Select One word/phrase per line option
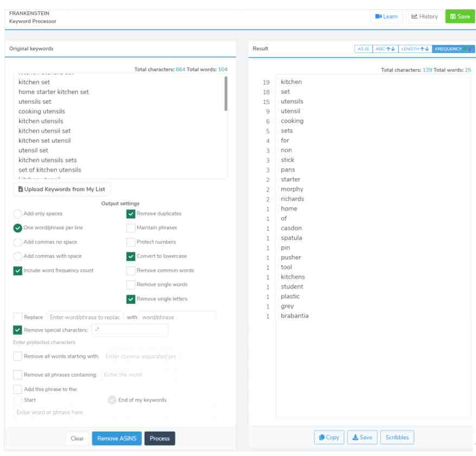 [x=17, y=227]
